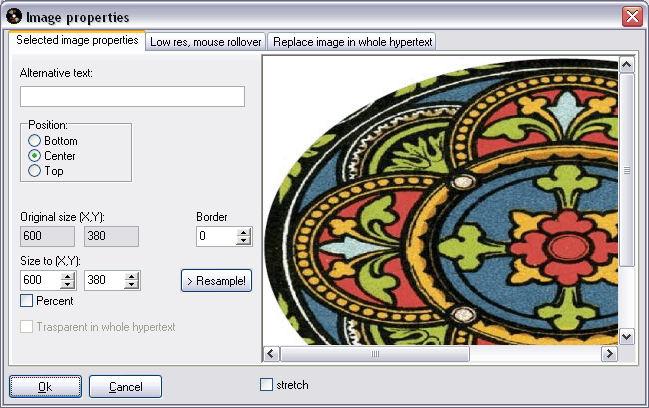Click the Cancel button
The width and height of the screenshot is (649, 408).
tap(125, 387)
